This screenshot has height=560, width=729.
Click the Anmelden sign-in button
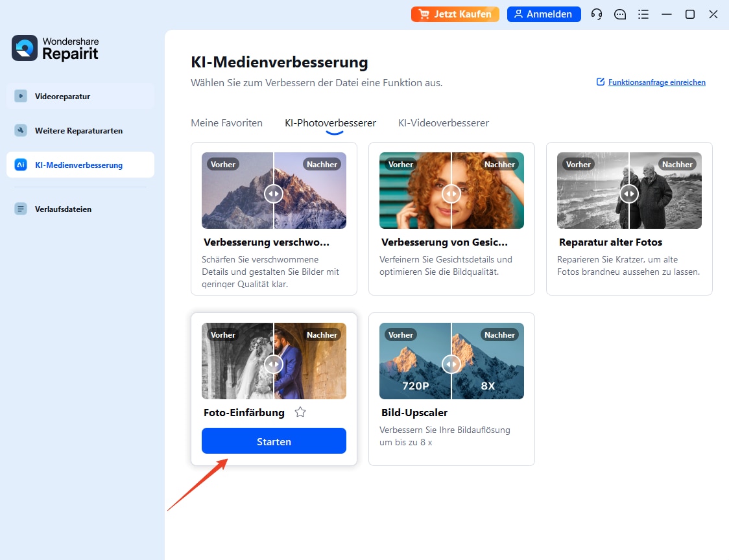coord(544,14)
